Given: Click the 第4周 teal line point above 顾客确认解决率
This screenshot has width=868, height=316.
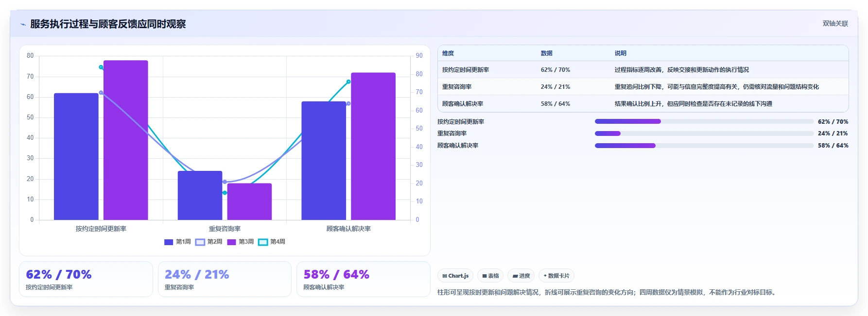Looking at the screenshot, I should click(348, 82).
